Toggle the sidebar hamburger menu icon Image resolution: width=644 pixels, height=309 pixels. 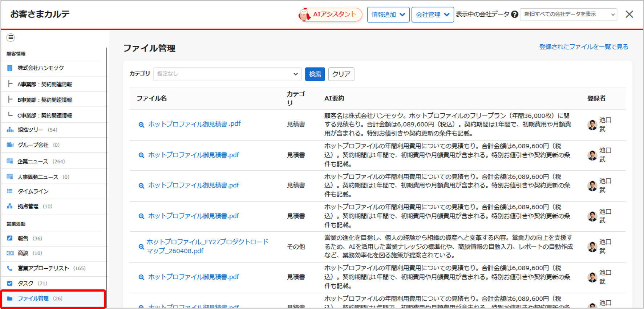point(11,37)
